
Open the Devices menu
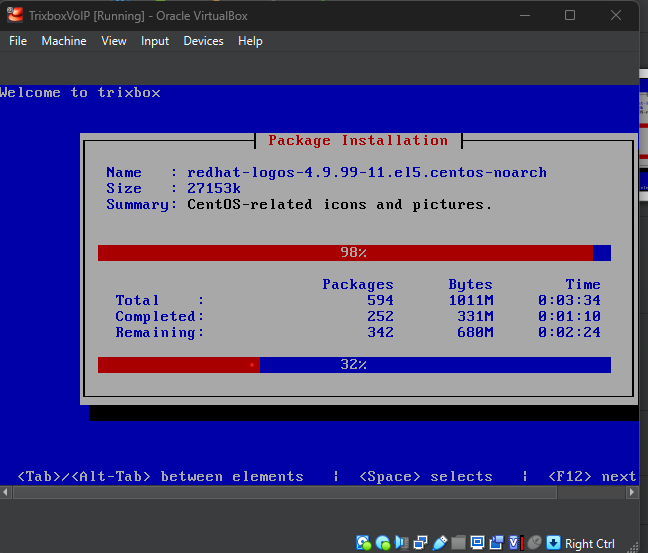click(x=203, y=41)
